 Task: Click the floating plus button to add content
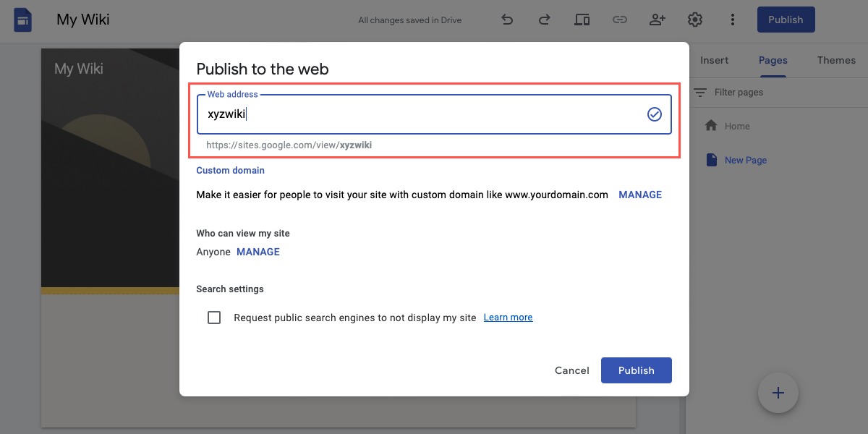click(x=778, y=393)
